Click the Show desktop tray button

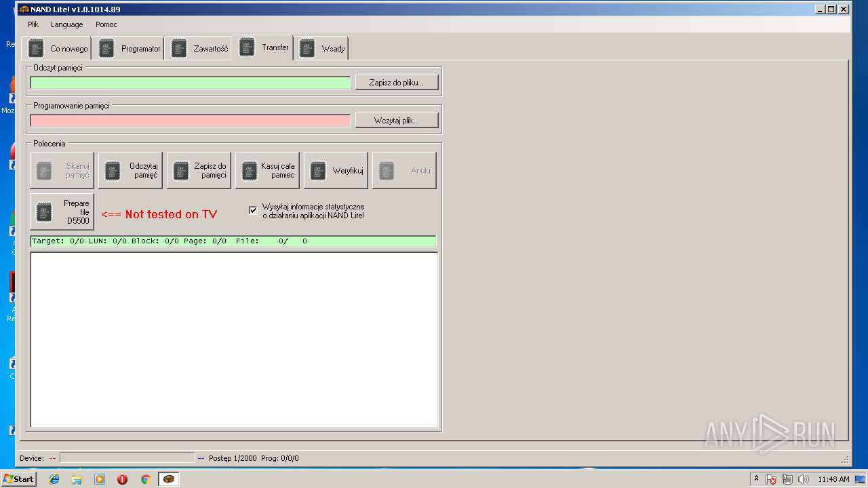click(861, 479)
